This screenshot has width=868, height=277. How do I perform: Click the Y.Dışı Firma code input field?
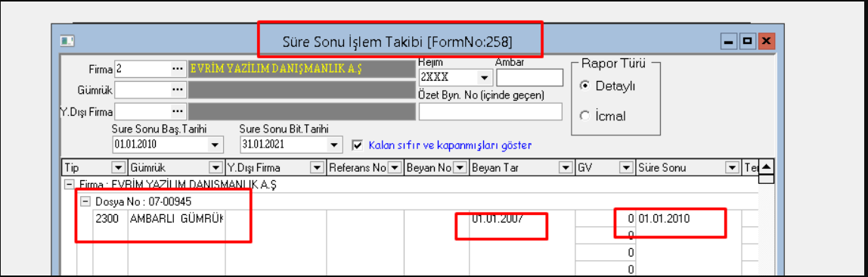(x=142, y=111)
